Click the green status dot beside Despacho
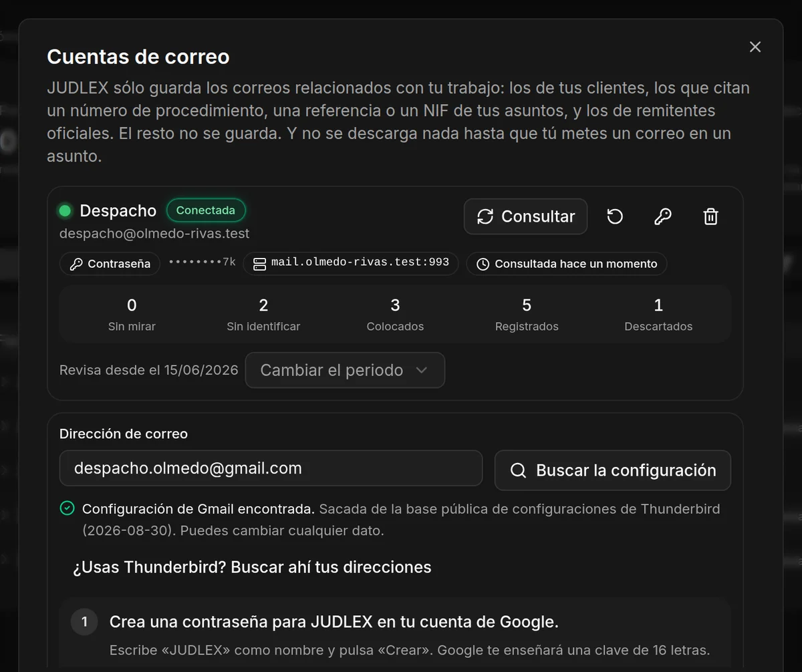Viewport: 802px width, 672px height. (x=65, y=211)
